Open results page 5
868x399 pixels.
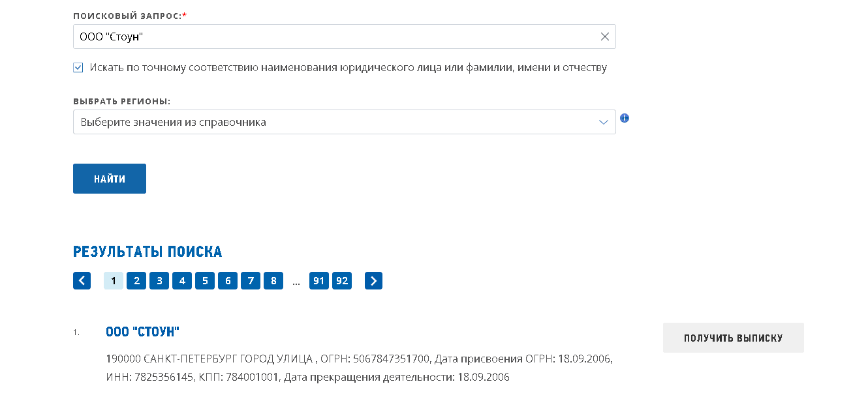[x=205, y=281]
